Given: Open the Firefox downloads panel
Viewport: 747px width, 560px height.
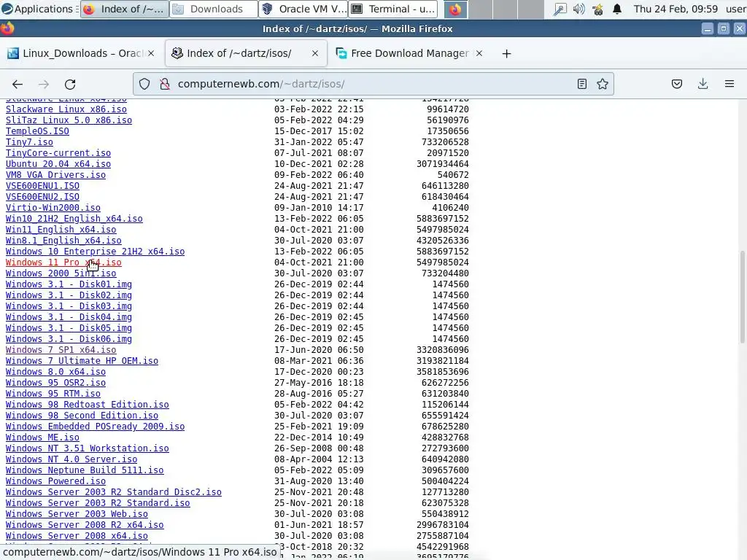Looking at the screenshot, I should click(703, 85).
